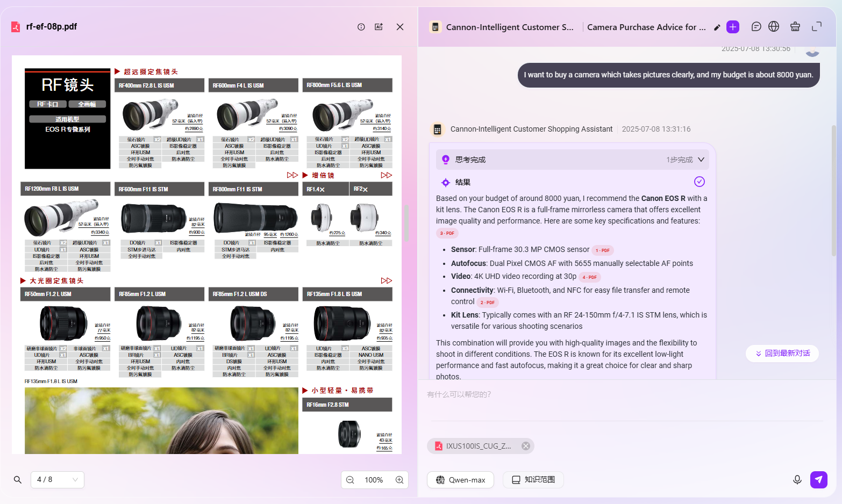The width and height of the screenshot is (842, 504).
Task: Open the 4 - PDF citation badge
Action: pyautogui.click(x=590, y=277)
